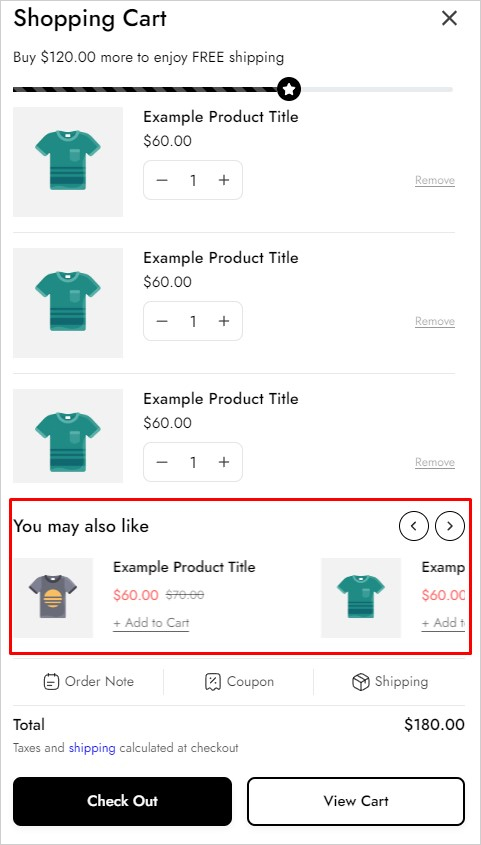481x845 pixels.
Task: Remove the first cart item
Action: click(435, 181)
